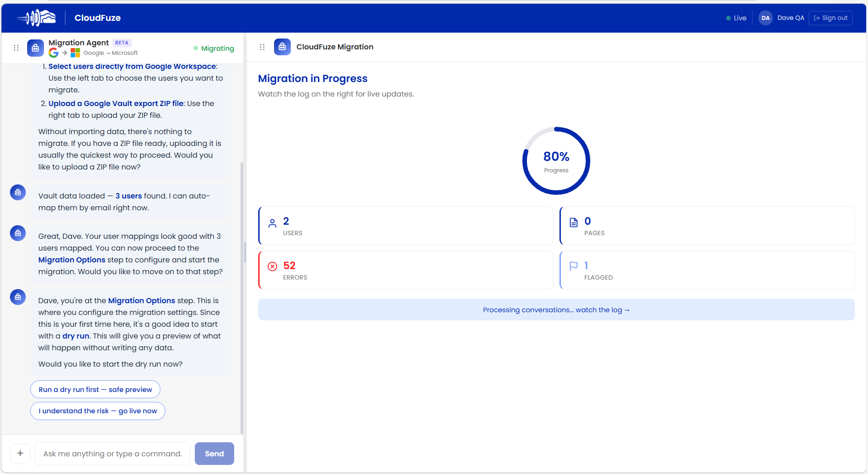Viewport: 868px width, 474px height.
Task: Click the 3 users bold text
Action: pos(129,196)
